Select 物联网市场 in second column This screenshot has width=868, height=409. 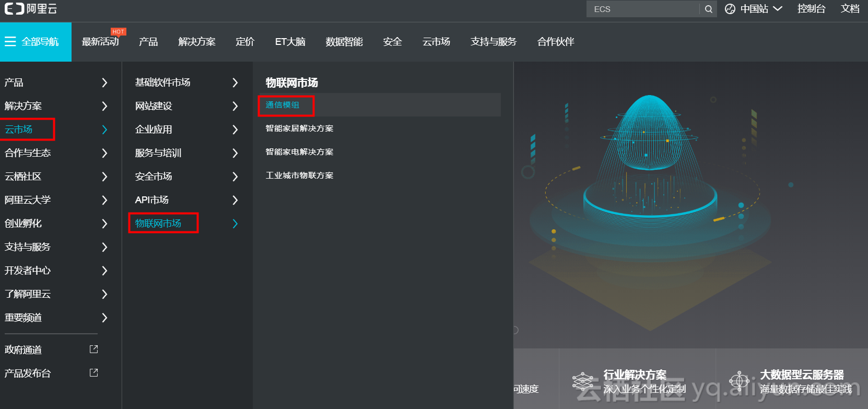(158, 224)
